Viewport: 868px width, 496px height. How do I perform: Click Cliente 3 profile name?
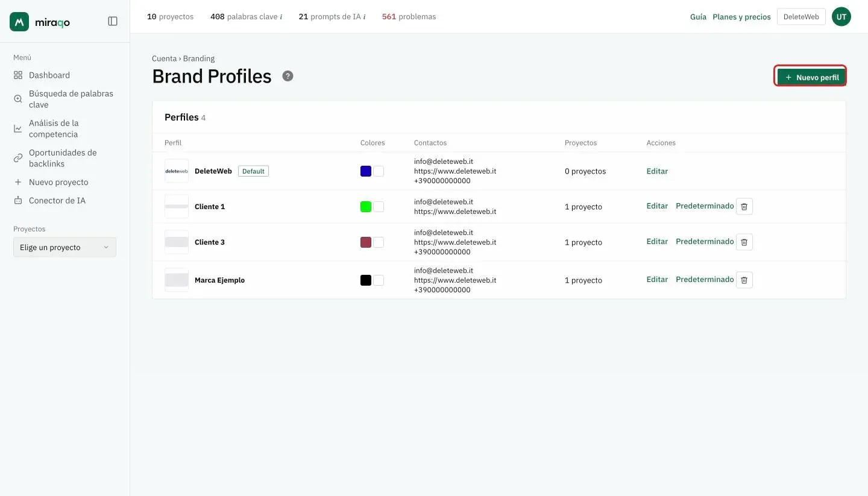click(210, 242)
